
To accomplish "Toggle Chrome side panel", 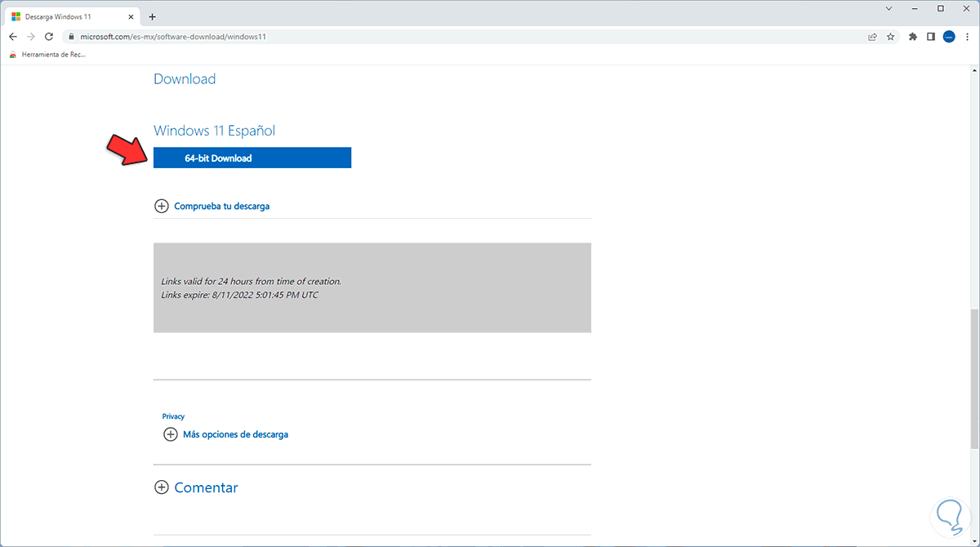I will tap(931, 37).
